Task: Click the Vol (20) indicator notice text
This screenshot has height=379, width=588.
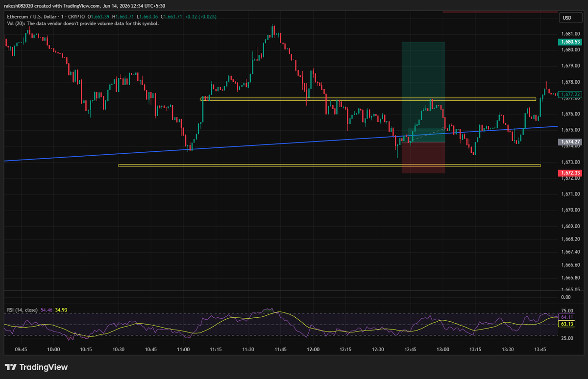Action: [83, 23]
